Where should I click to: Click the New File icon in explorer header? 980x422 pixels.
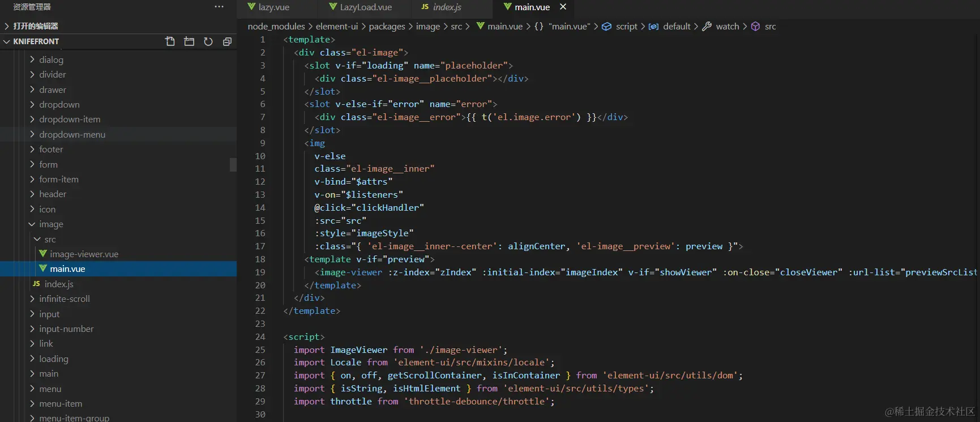click(170, 41)
